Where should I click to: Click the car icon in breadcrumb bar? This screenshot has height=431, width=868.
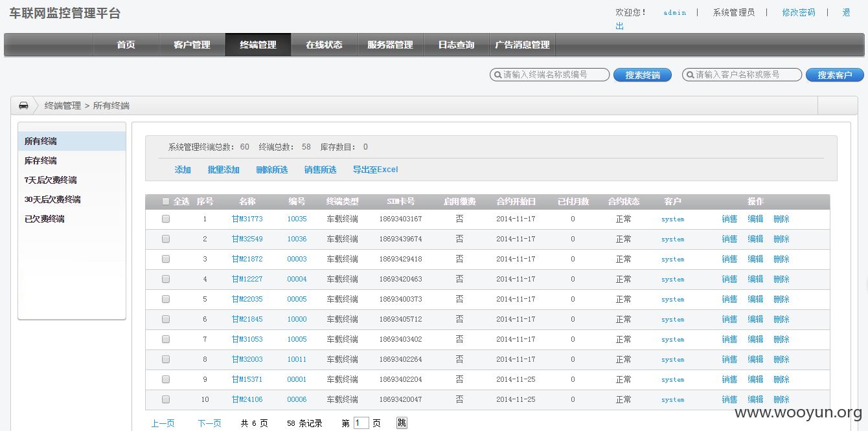pos(23,105)
